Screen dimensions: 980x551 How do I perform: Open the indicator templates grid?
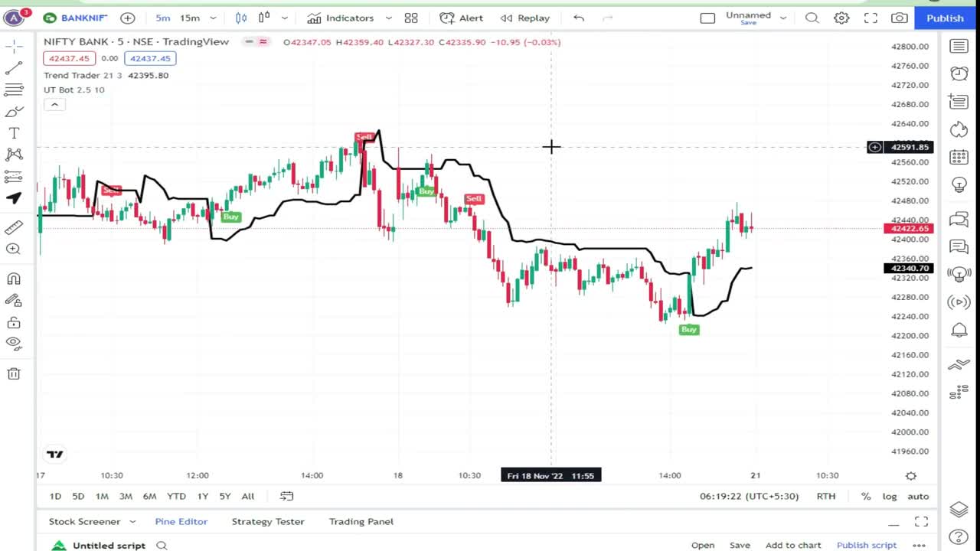pyautogui.click(x=411, y=18)
